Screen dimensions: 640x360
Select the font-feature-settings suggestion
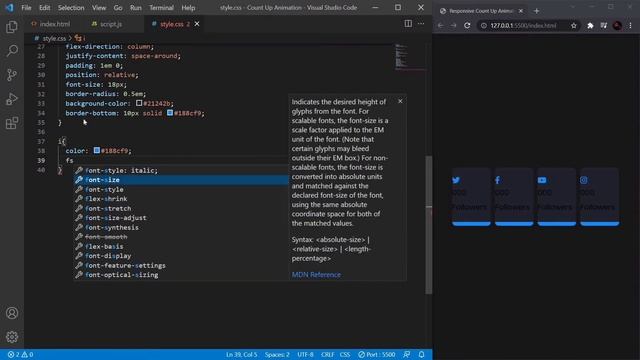point(181,265)
